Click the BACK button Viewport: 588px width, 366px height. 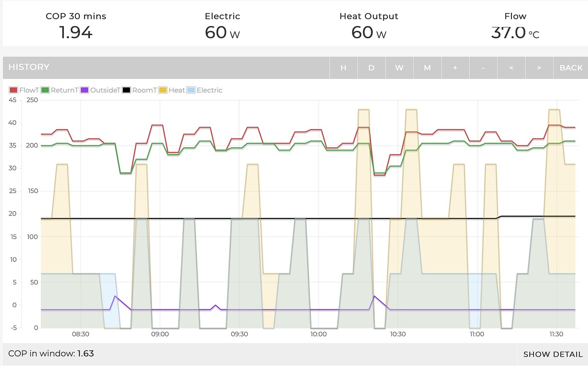[571, 67]
